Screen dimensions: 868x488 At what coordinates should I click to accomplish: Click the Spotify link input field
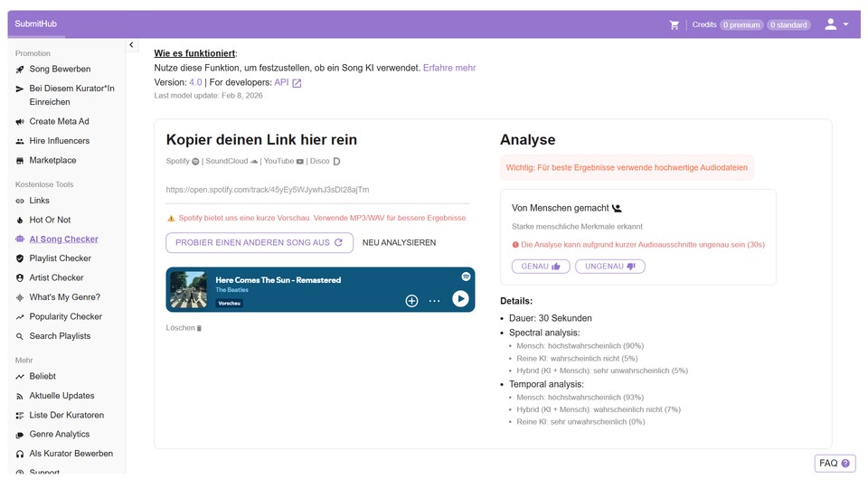click(x=317, y=190)
